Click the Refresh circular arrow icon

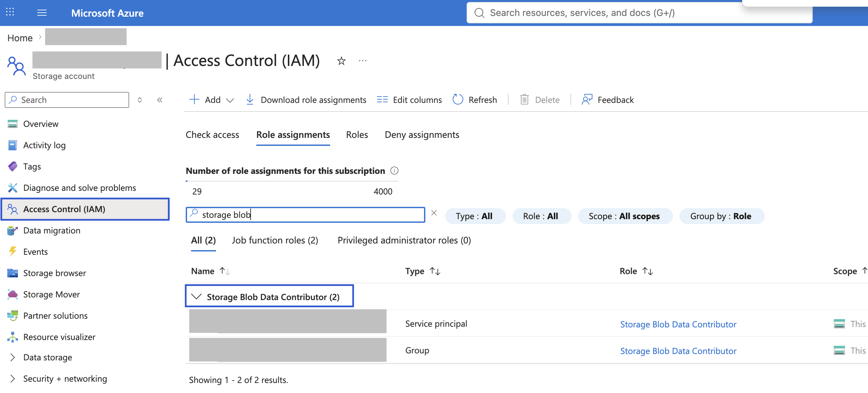(458, 100)
